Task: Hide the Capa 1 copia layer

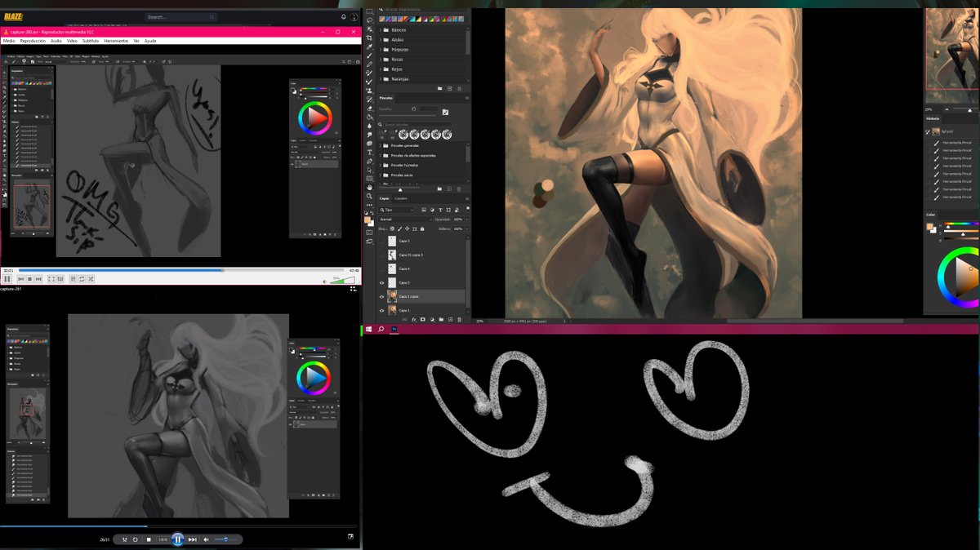Action: (x=381, y=296)
